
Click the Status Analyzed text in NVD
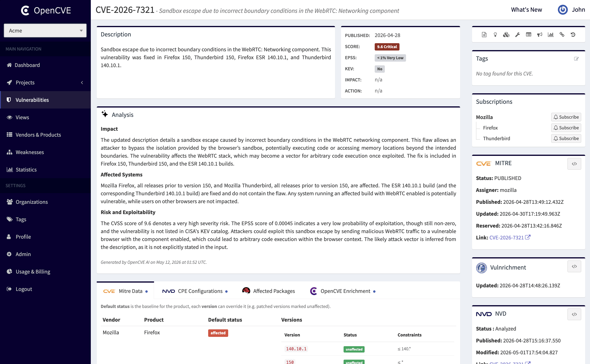point(496,329)
